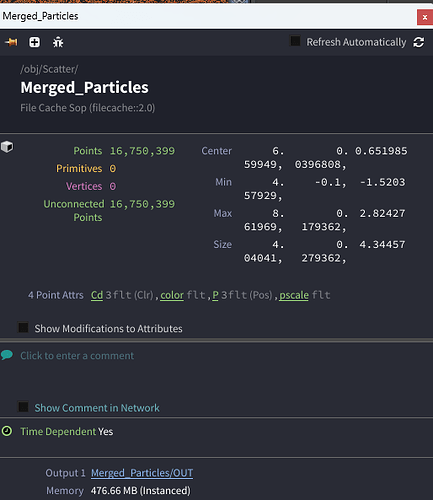Click the Max bounds label
Image resolution: width=433 pixels, height=500 pixels.
(223, 213)
